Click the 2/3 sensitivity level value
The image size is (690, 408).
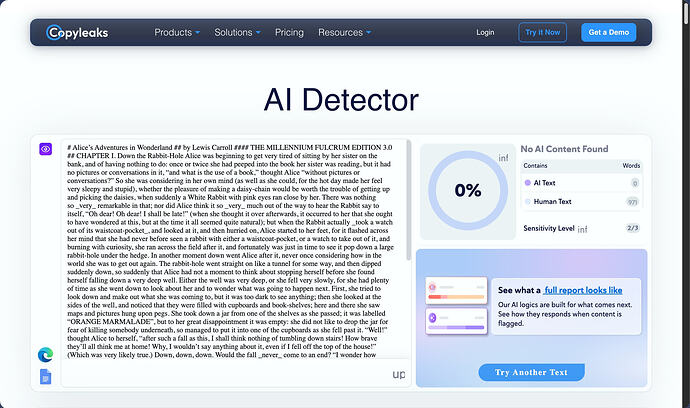(632, 228)
